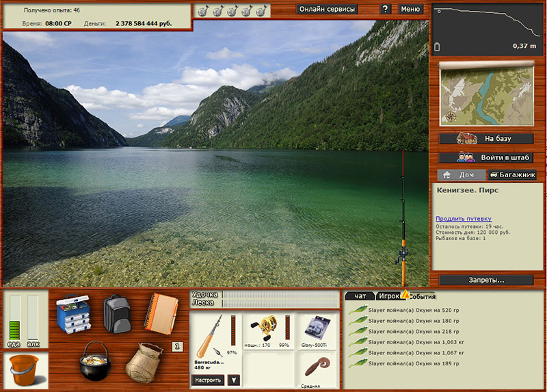
Task: Click 'Получено опыта: 46' text
Action: pyautogui.click(x=52, y=10)
